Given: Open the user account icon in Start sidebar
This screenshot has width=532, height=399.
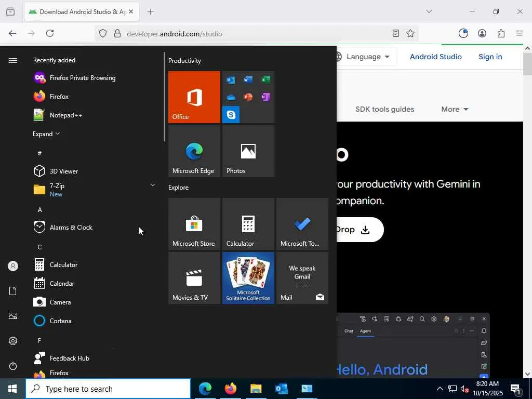Looking at the screenshot, I should [x=13, y=266].
